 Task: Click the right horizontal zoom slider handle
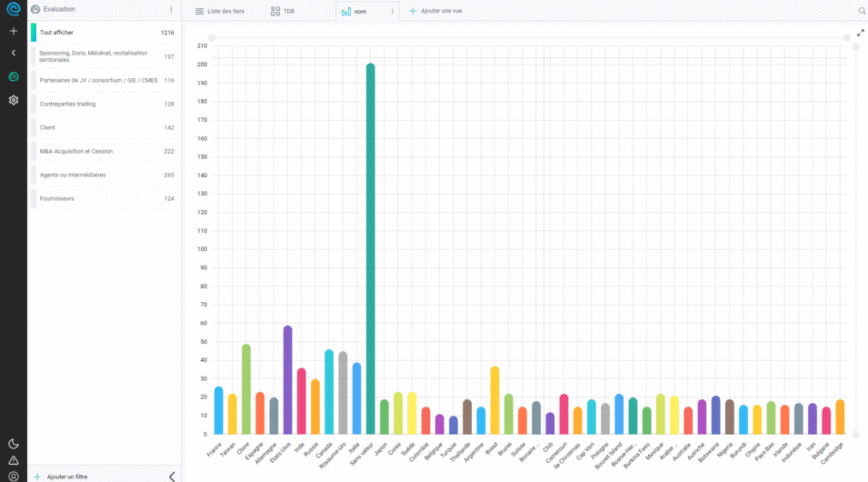pos(847,38)
